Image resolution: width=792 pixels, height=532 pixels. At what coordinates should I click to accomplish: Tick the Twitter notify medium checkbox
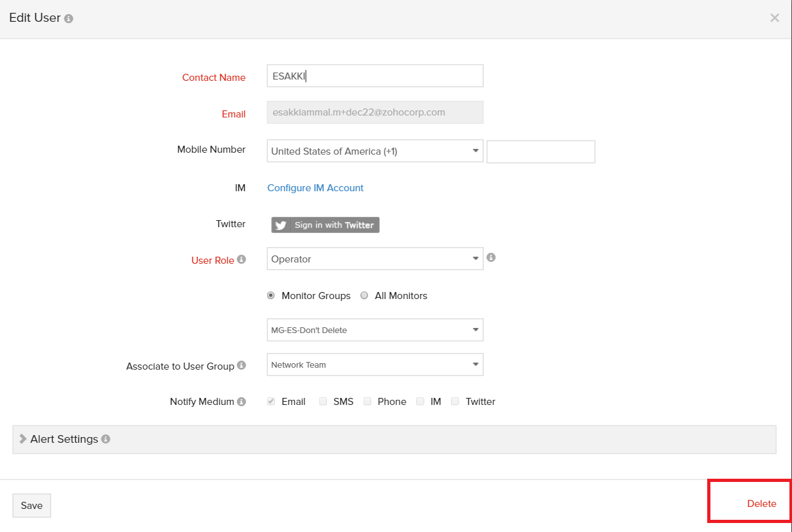455,402
